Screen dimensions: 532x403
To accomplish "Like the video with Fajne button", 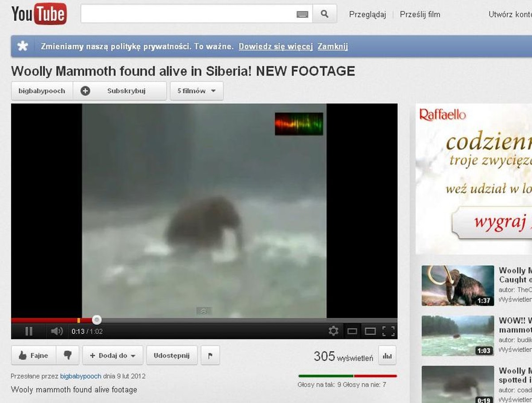I will tap(34, 356).
